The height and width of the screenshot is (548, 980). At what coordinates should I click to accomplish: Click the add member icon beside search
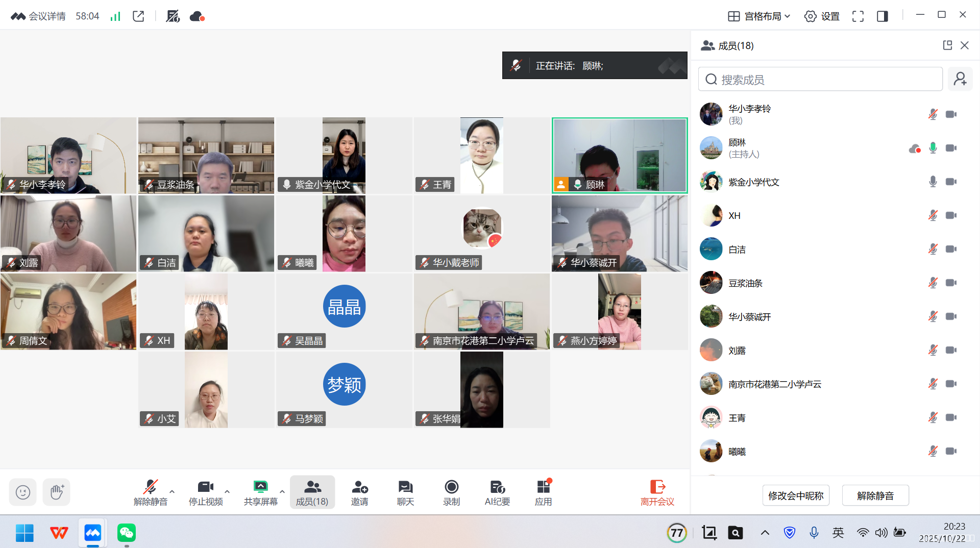960,79
